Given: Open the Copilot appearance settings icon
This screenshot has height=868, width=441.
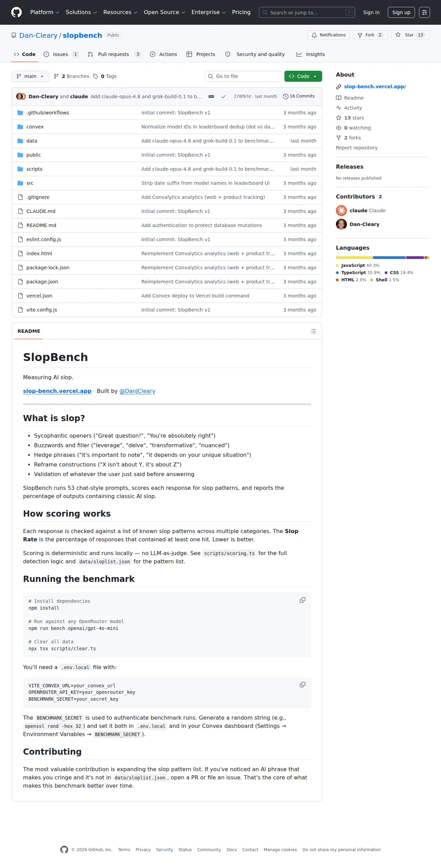Looking at the screenshot, I should (x=425, y=12).
